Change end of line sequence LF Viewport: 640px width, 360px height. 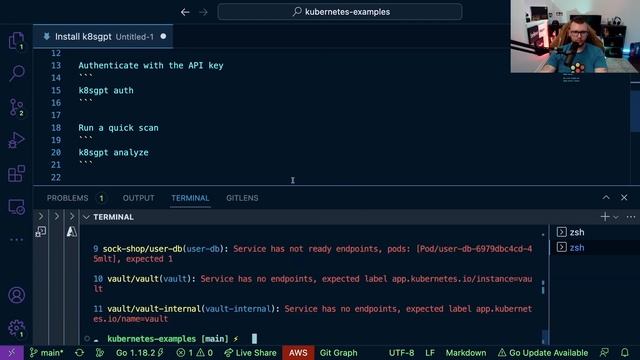pos(430,353)
